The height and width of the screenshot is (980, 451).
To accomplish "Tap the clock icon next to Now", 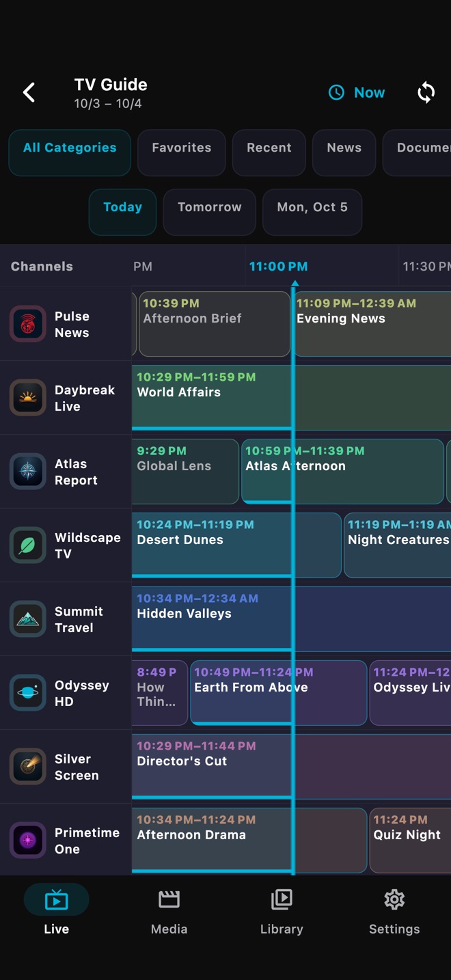I will (x=336, y=92).
